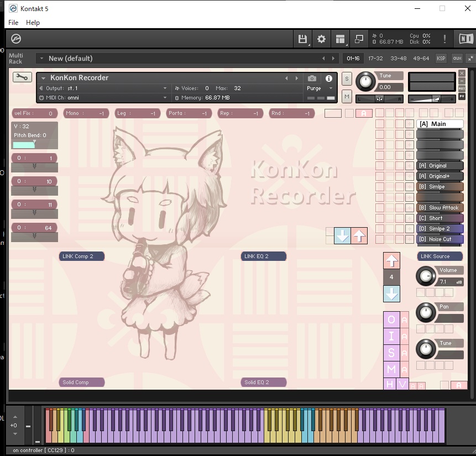Screen dimensions: 476x456
Task: Click the minimize view icon in the toolbar
Action: point(359,39)
